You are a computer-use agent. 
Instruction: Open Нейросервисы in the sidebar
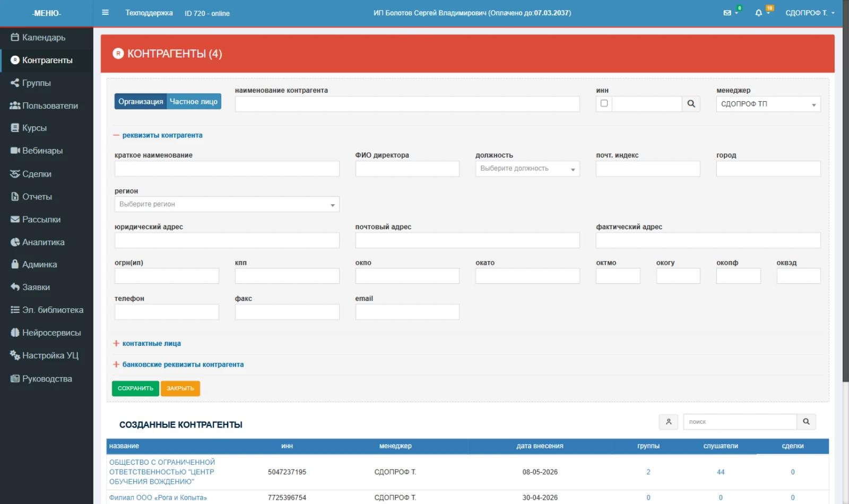(46, 333)
